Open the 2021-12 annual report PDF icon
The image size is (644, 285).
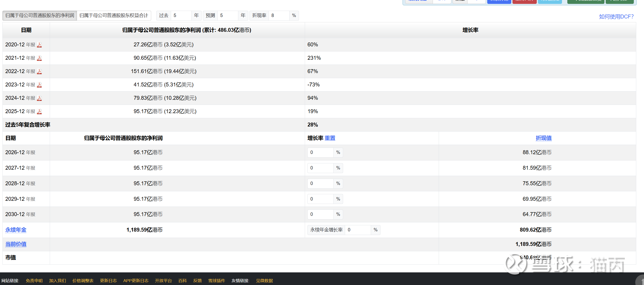39,58
